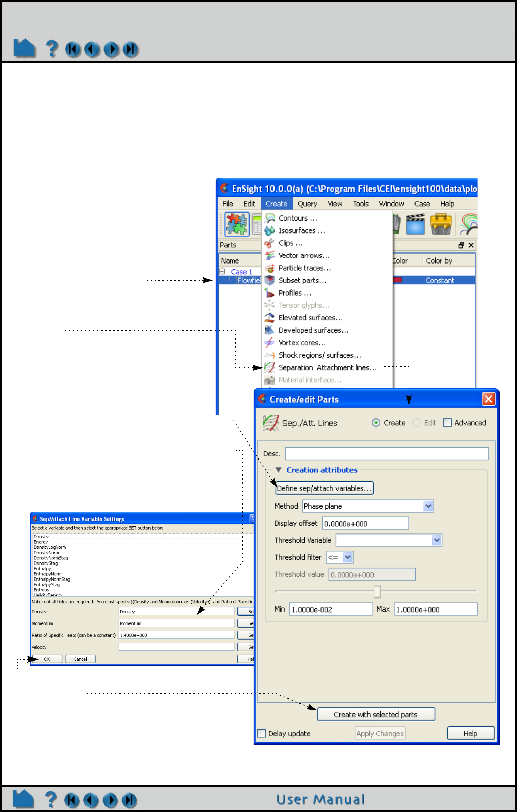The image size is (517, 812).
Task: Click the threshold value slider handle
Action: point(377,591)
